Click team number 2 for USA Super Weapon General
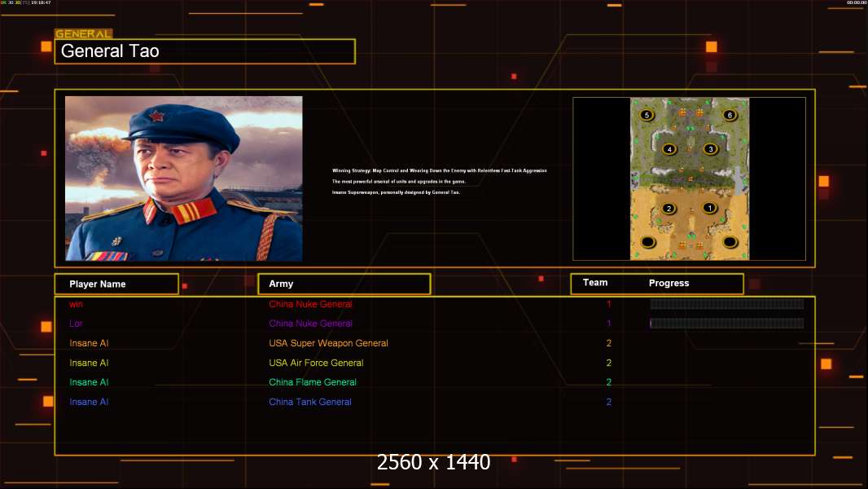 609,343
